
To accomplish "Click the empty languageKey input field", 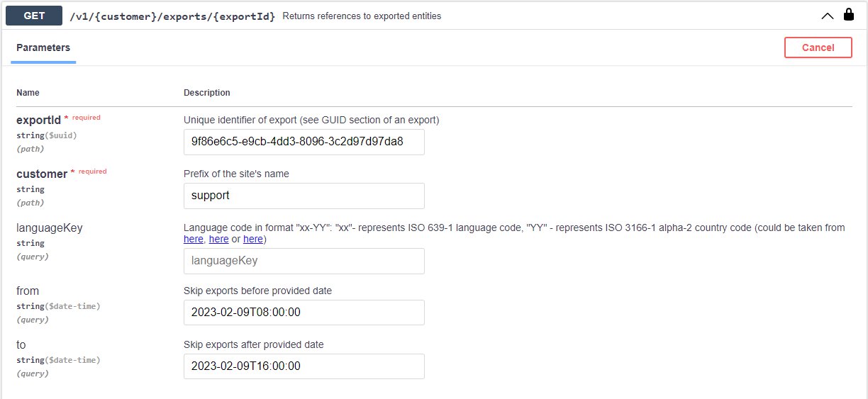I will tap(304, 261).
